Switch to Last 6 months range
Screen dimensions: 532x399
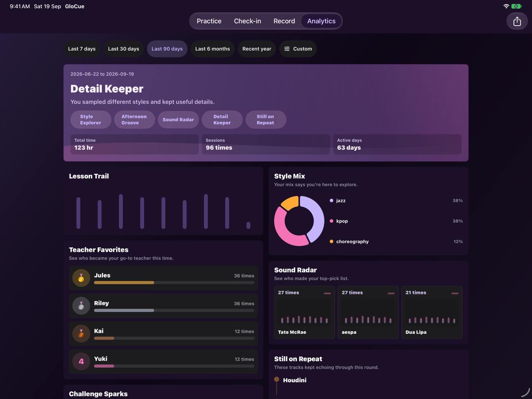[212, 49]
